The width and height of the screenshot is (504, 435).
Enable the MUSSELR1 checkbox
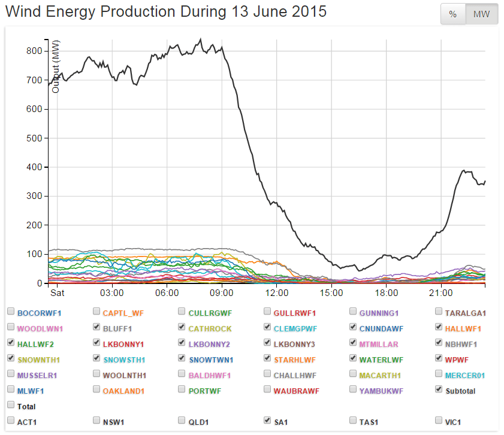coord(11,374)
